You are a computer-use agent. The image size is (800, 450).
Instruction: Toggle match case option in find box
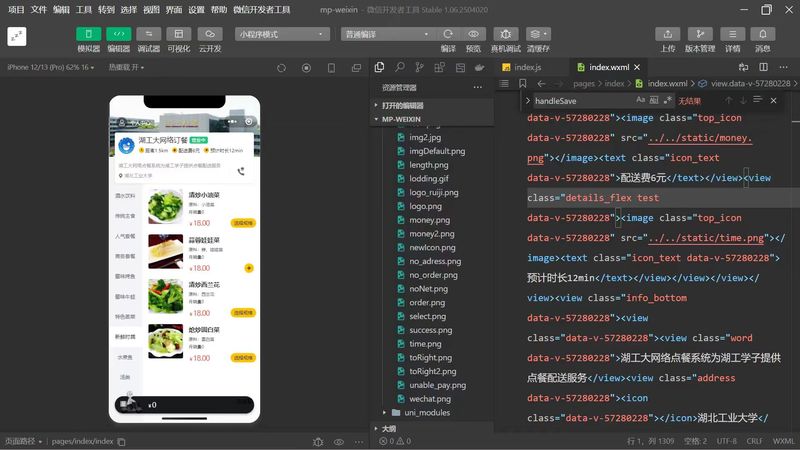coord(640,101)
